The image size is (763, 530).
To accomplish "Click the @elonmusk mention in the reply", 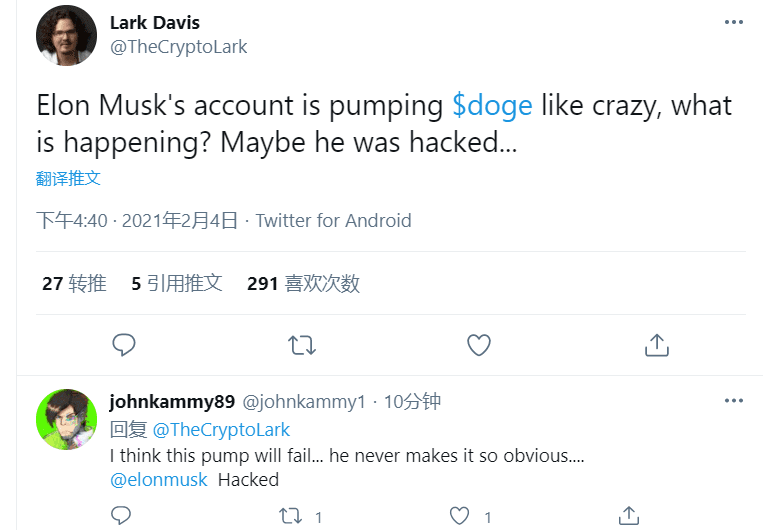I will click(159, 480).
